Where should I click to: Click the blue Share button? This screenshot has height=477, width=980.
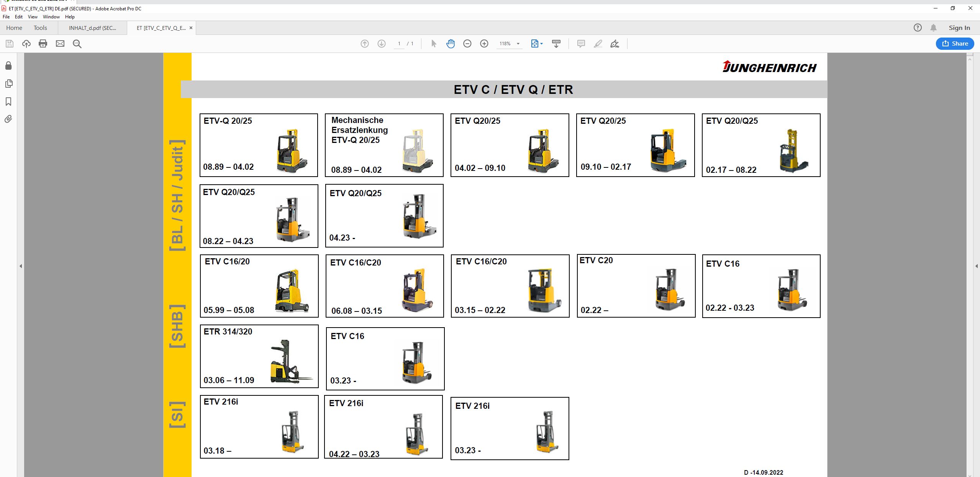coord(955,44)
